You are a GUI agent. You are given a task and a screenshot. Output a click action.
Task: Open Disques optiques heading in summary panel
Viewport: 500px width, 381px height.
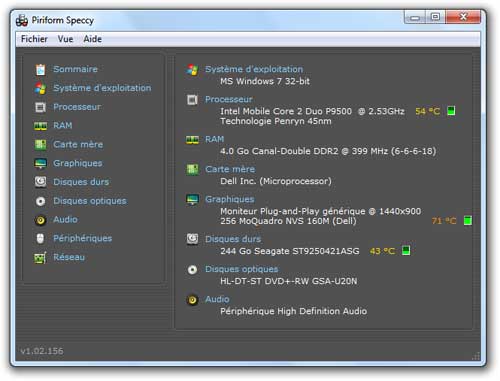click(242, 269)
